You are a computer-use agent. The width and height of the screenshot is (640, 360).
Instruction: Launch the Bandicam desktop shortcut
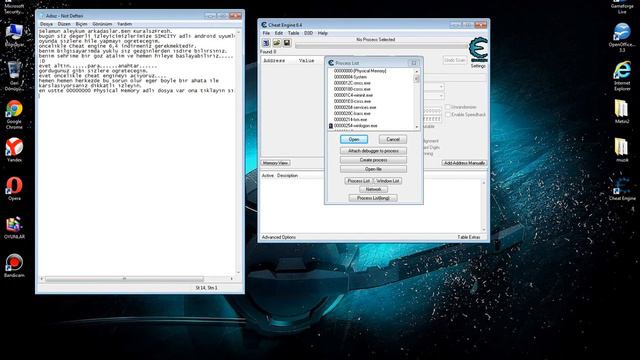(14, 265)
